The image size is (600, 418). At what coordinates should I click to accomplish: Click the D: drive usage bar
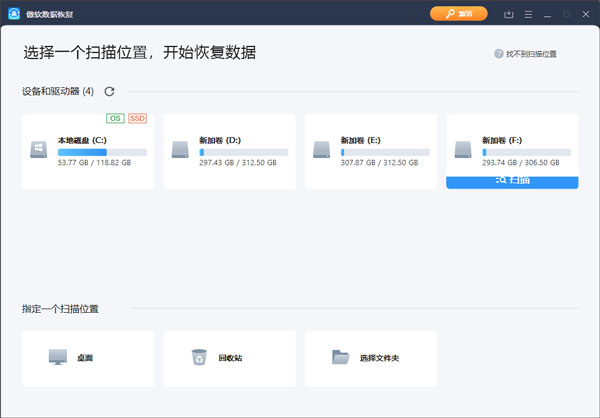click(244, 152)
